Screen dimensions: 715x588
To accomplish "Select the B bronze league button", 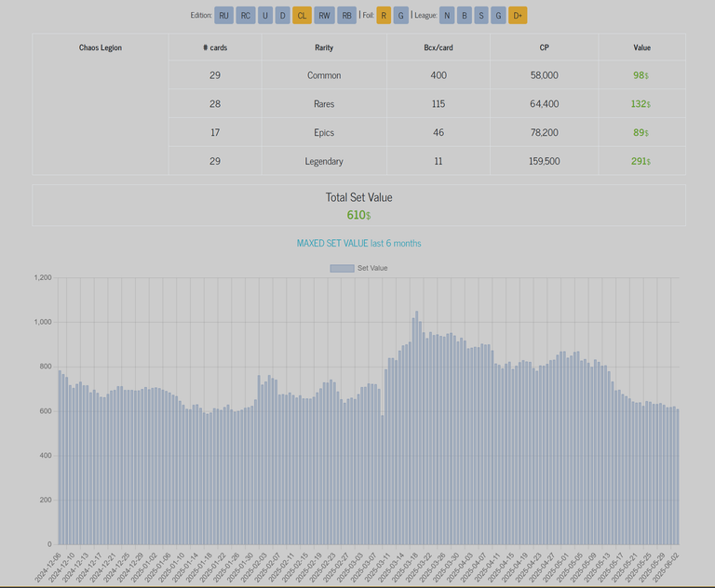I will pyautogui.click(x=465, y=16).
